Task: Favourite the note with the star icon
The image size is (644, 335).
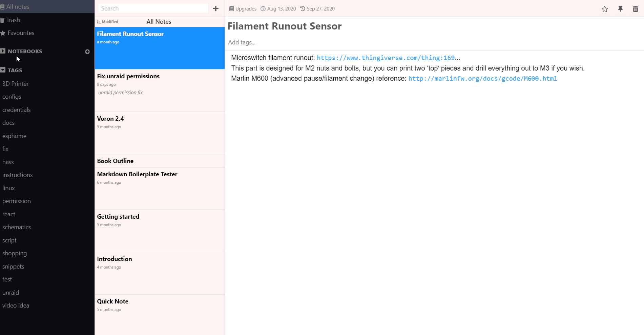Action: (604, 9)
